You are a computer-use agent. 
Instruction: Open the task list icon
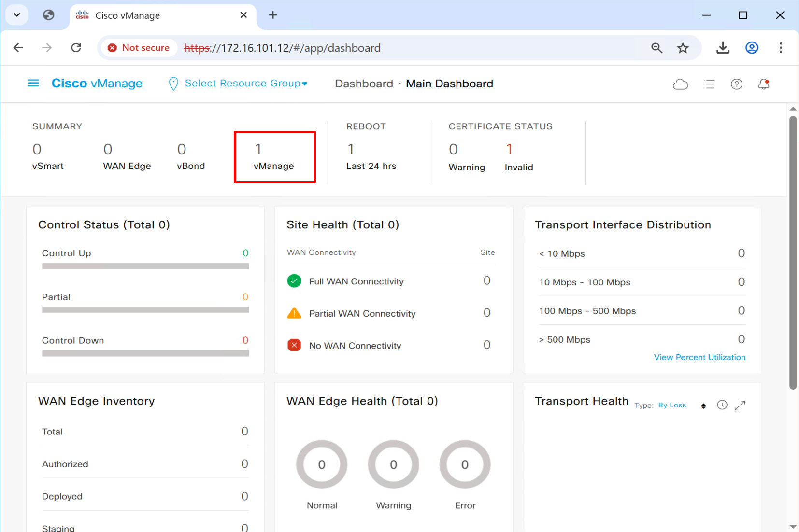pos(709,84)
